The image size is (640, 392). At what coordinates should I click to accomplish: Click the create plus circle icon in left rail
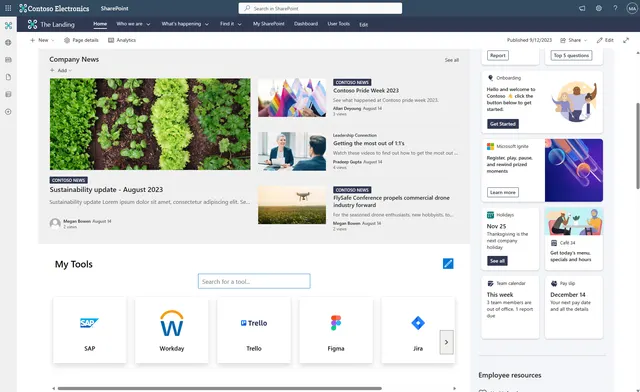tap(8, 111)
